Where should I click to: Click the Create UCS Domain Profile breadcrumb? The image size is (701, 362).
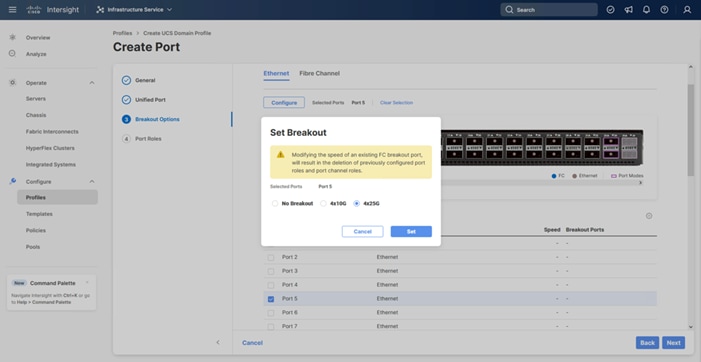tap(177, 33)
